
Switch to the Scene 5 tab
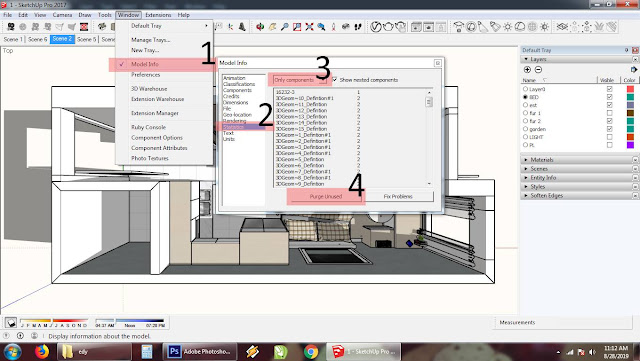point(87,39)
